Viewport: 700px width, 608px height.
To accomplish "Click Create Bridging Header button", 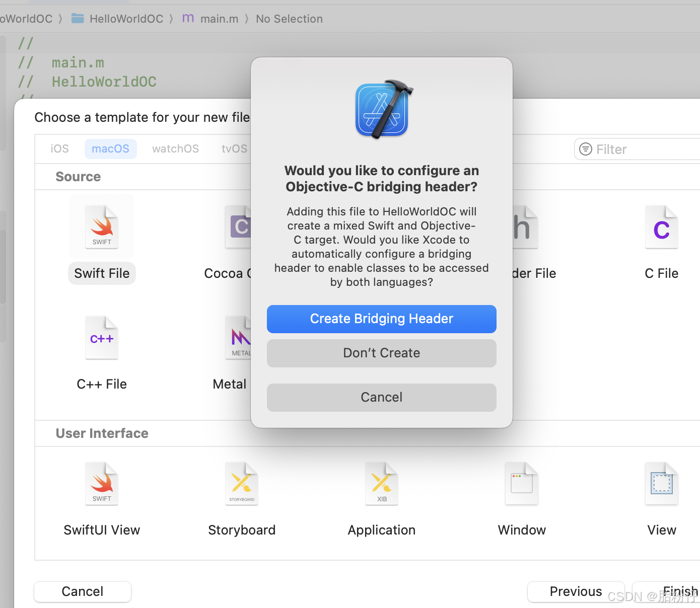I will [x=381, y=319].
